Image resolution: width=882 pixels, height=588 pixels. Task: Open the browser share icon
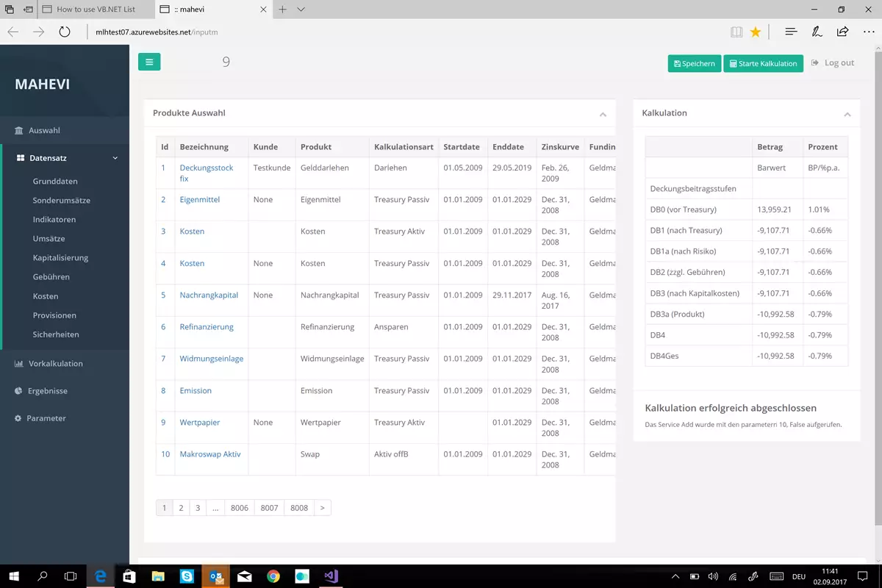coord(842,32)
